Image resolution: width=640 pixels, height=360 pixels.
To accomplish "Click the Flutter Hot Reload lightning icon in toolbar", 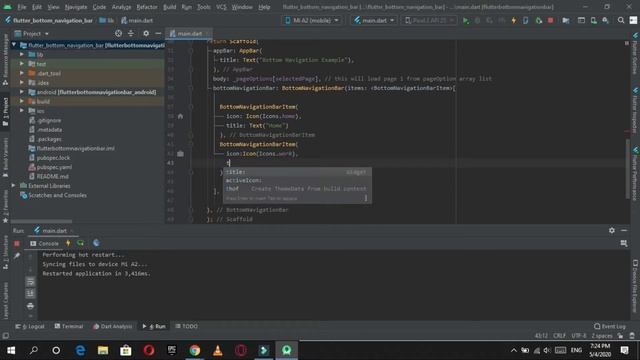I will pos(513,20).
